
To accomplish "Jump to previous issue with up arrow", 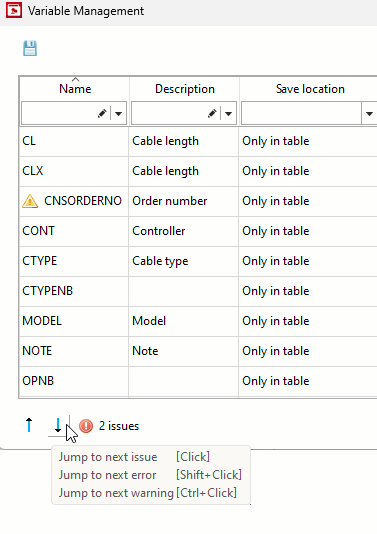I will [29, 425].
